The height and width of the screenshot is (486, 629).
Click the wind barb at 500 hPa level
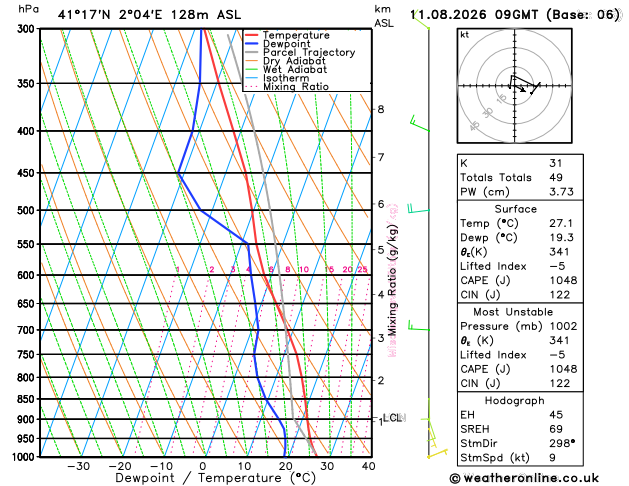pos(418,209)
